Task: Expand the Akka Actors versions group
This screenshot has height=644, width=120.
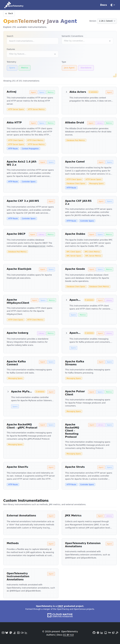Action: pyautogui.click(x=66, y=92)
